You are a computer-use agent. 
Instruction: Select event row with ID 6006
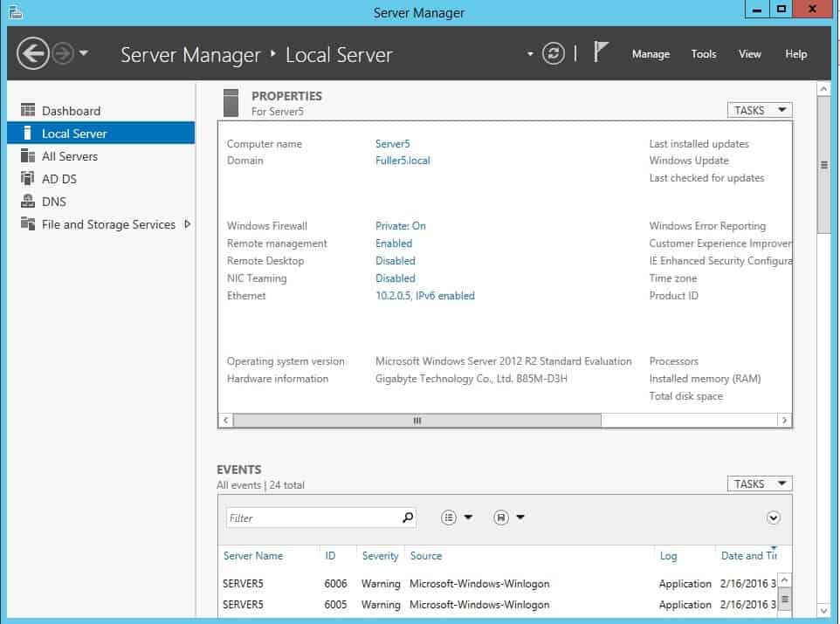click(498, 584)
